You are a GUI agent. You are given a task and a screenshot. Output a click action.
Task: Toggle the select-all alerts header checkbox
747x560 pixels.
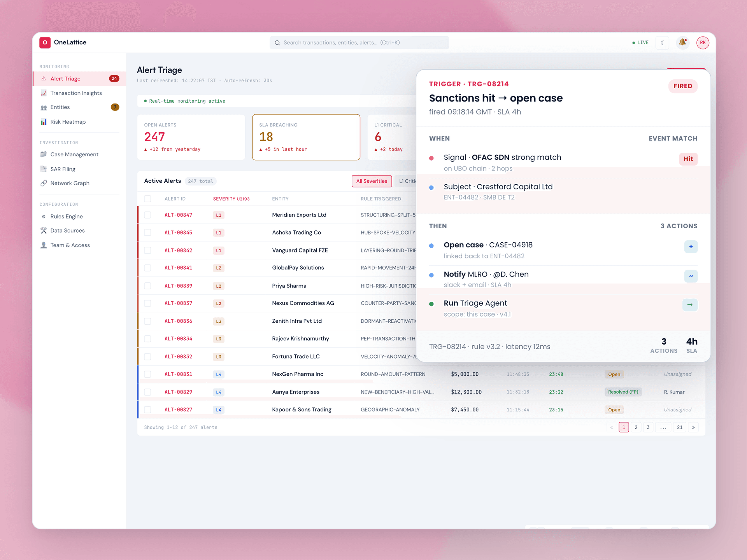coord(147,199)
